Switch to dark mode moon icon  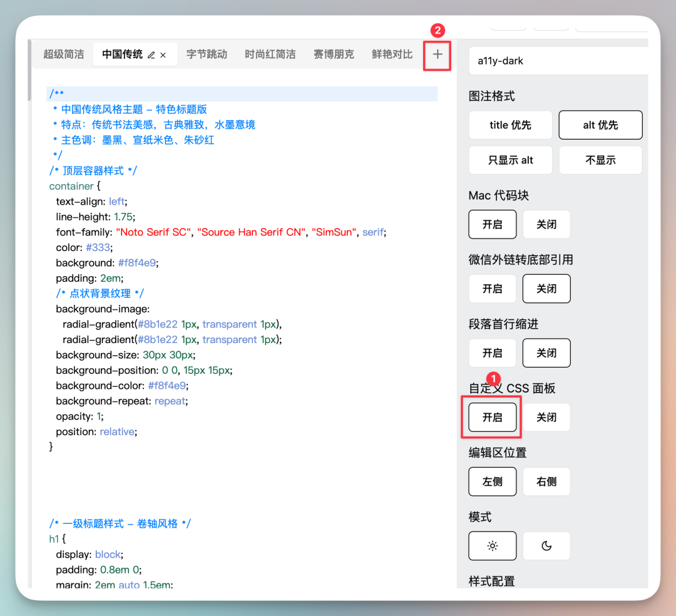tap(546, 546)
